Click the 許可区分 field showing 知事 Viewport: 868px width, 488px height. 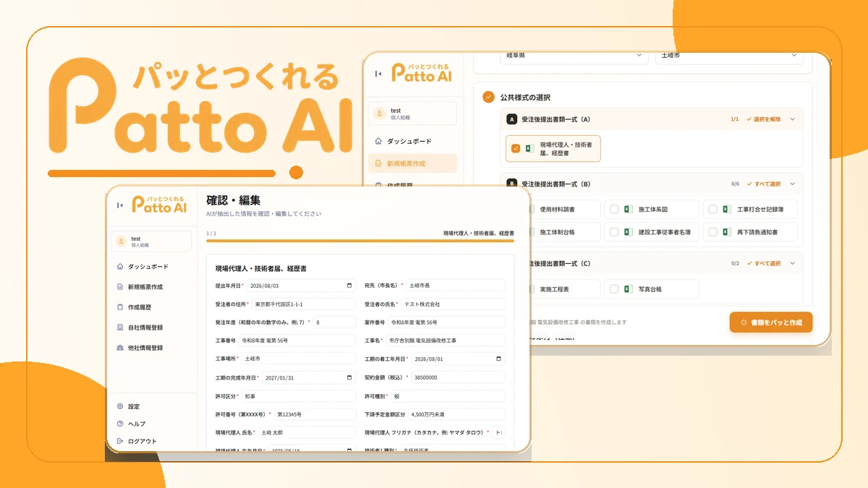coord(299,396)
